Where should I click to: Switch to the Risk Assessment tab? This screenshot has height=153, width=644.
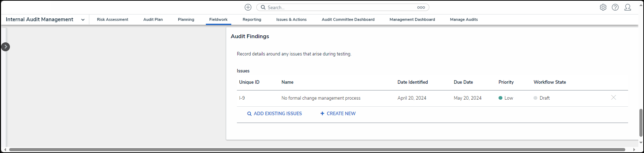(x=113, y=20)
